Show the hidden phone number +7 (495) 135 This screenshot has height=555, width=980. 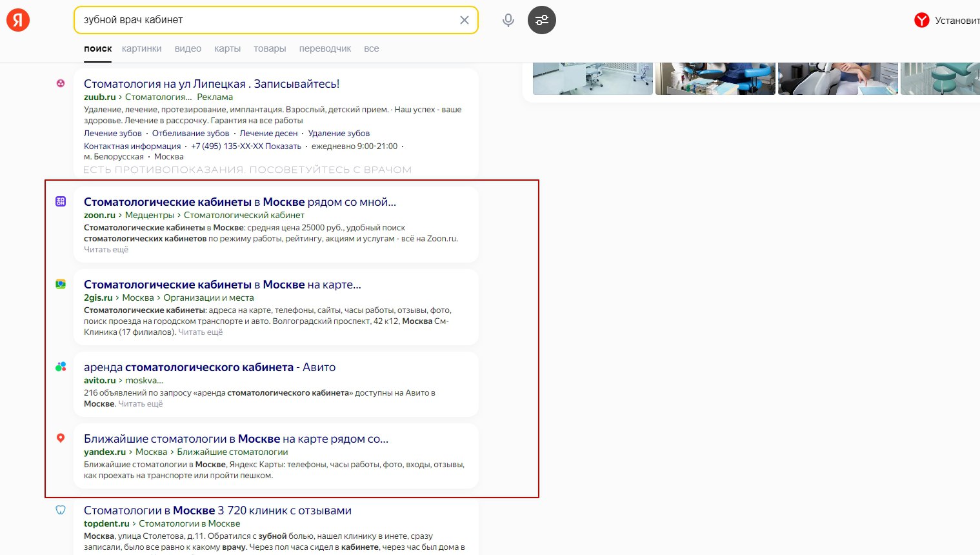(246, 146)
